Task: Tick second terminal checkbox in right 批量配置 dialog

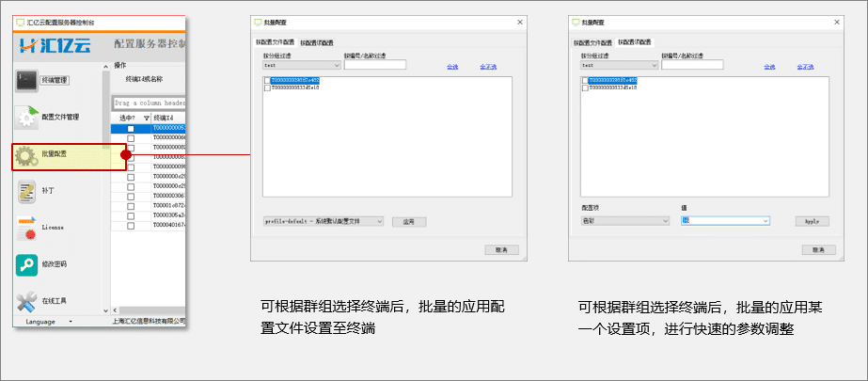Action: pos(585,87)
